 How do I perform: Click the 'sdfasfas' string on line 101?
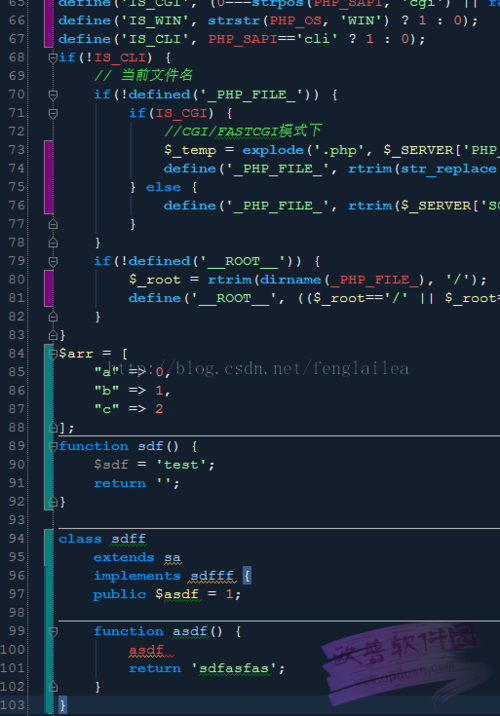click(234, 669)
